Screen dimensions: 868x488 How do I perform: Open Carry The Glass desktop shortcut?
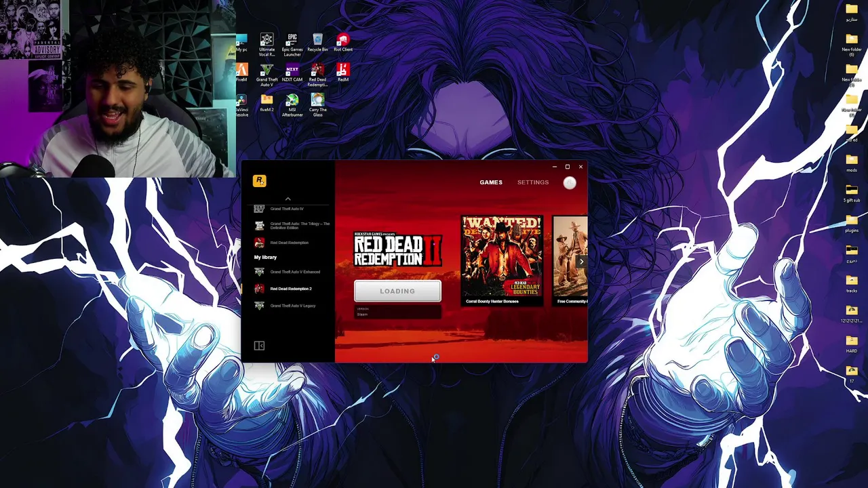tap(317, 104)
